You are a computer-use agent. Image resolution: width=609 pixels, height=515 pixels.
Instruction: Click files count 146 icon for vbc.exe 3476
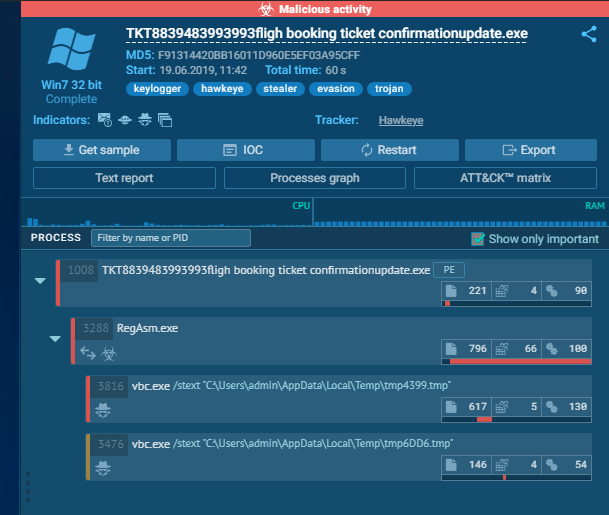451,465
